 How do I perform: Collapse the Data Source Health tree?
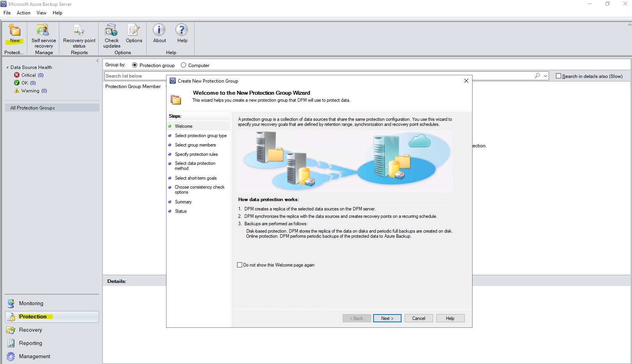[x=7, y=67]
